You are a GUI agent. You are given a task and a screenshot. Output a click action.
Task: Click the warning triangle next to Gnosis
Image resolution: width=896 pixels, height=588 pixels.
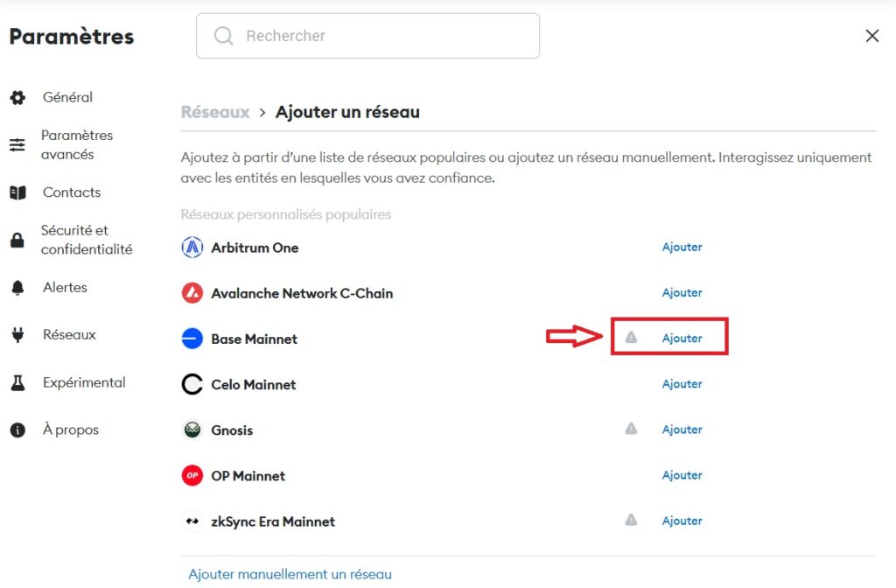click(631, 429)
